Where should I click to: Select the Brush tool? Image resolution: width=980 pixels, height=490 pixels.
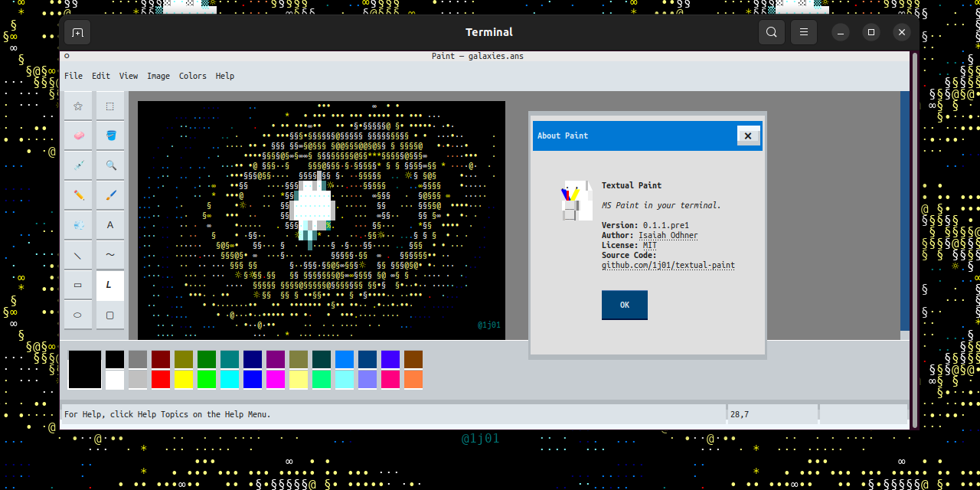(x=110, y=195)
